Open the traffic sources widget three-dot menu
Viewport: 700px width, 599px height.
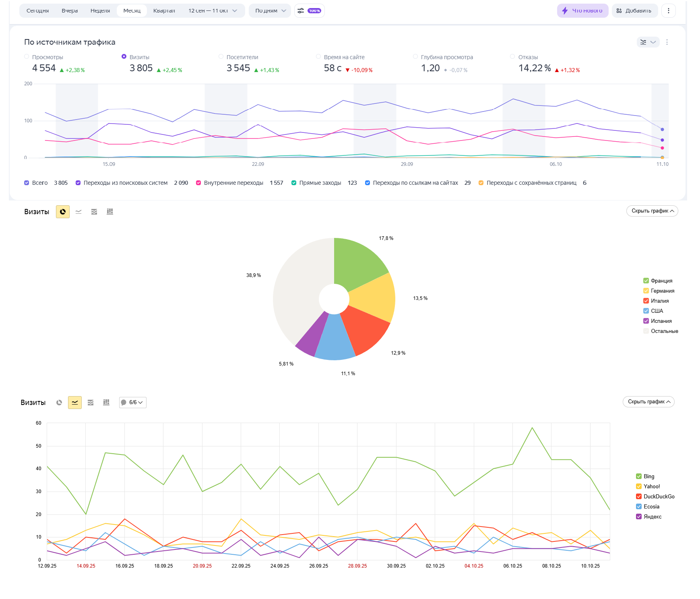point(667,42)
